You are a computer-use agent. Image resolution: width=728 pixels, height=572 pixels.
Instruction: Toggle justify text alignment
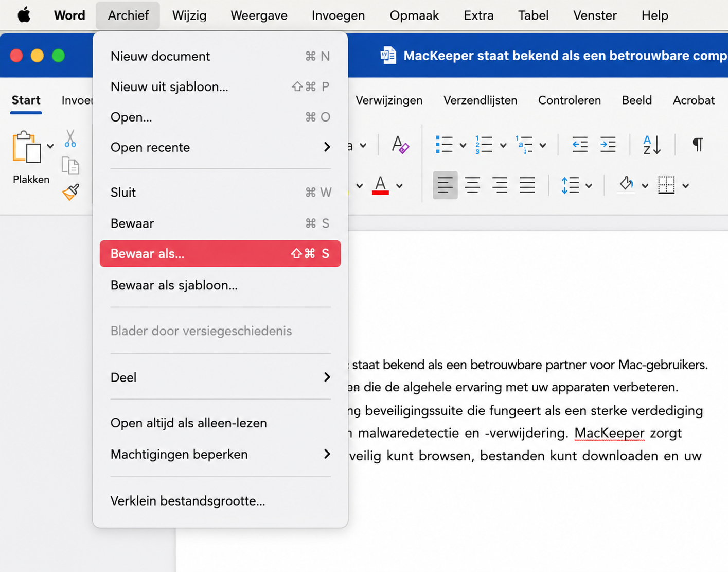(x=527, y=185)
